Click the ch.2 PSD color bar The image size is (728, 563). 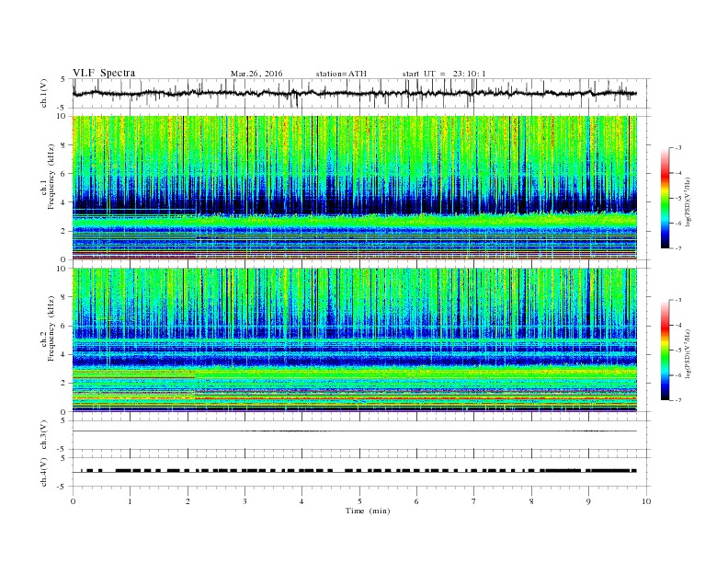coord(665,350)
